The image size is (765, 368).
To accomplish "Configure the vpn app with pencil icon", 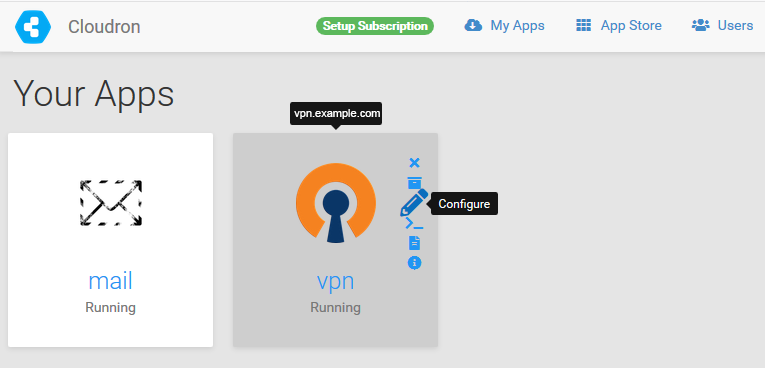I will click(x=414, y=203).
